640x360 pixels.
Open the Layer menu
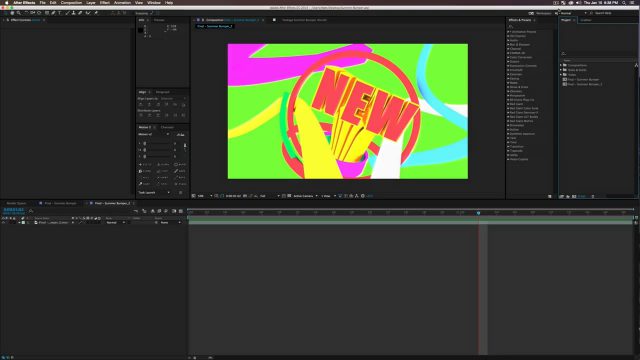tap(91, 2)
